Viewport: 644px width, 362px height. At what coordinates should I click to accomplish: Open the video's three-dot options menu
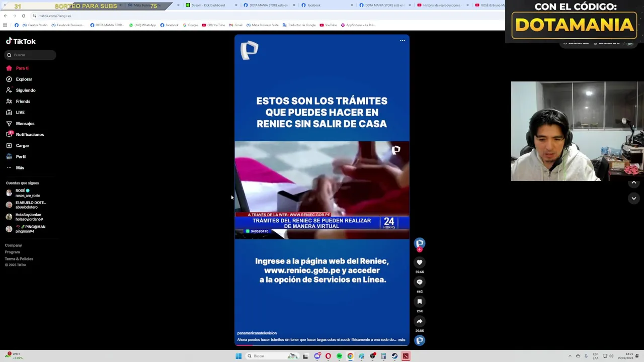[x=403, y=41]
